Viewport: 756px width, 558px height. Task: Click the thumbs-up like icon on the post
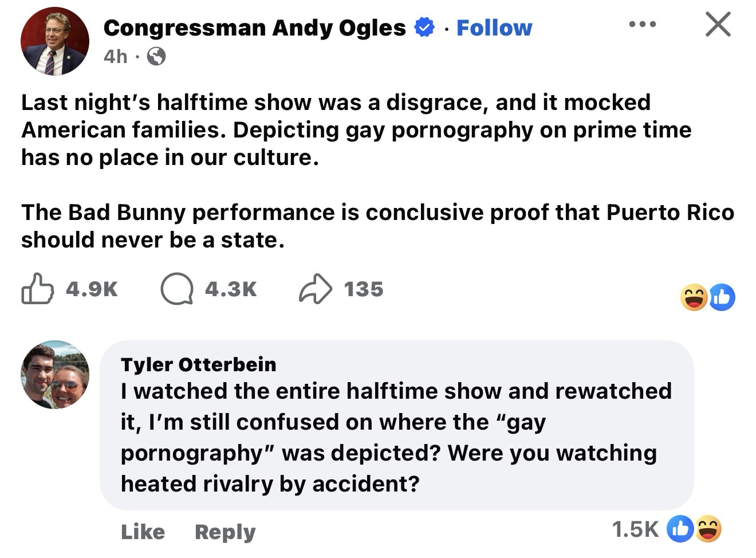tap(38, 289)
